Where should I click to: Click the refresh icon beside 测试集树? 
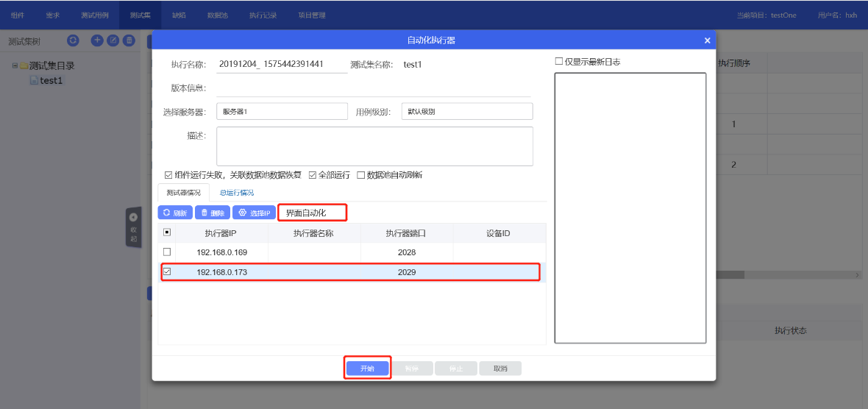pos(73,40)
